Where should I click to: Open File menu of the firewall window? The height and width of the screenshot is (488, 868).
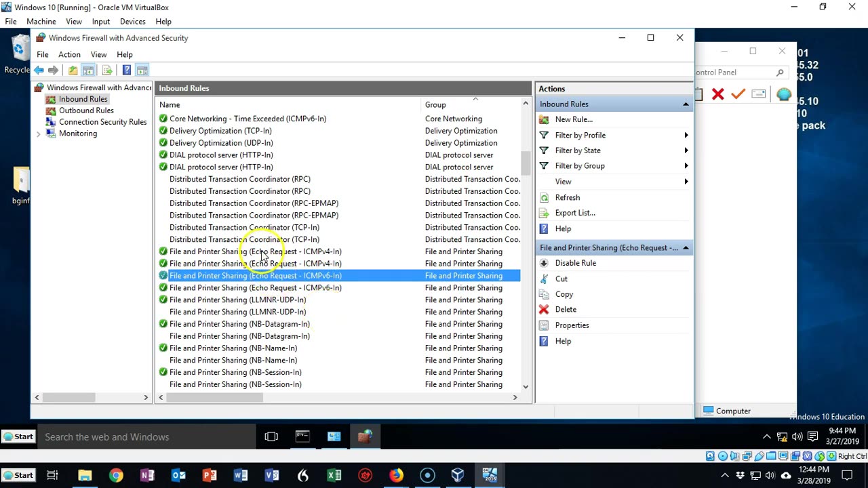click(x=42, y=54)
